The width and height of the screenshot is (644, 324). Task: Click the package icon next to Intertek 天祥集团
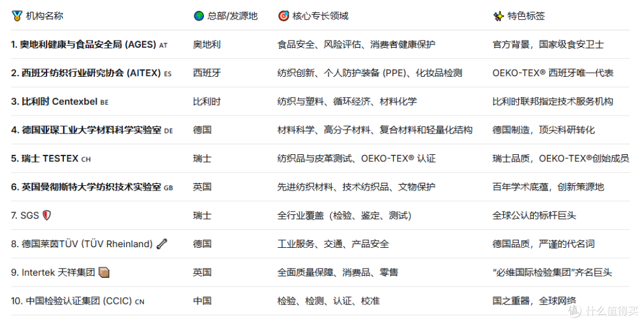tap(104, 272)
